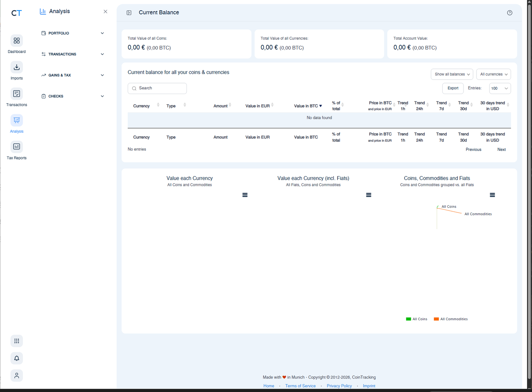Viewport: 532px width, 392px height.
Task: Open the notifications bell icon
Action: (x=17, y=358)
